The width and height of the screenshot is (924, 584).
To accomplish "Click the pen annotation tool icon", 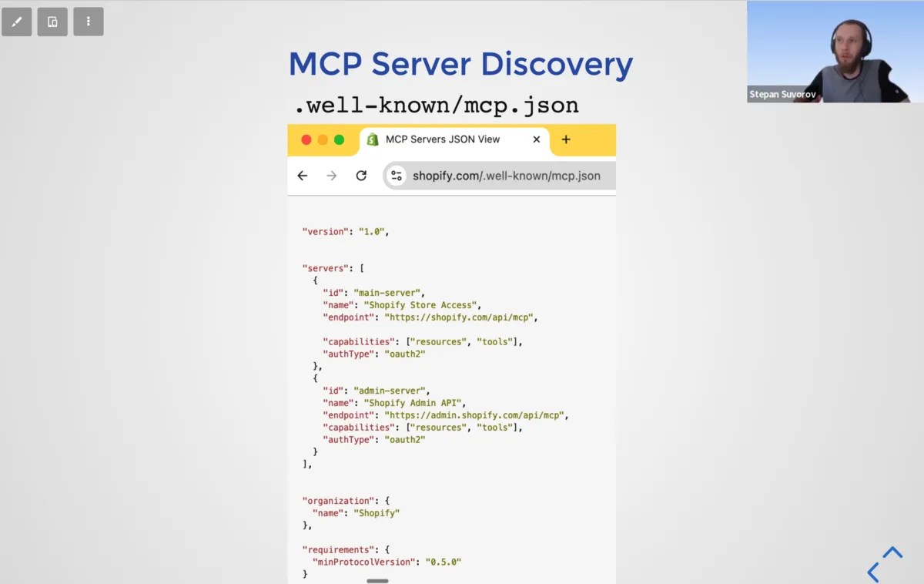I will [17, 22].
